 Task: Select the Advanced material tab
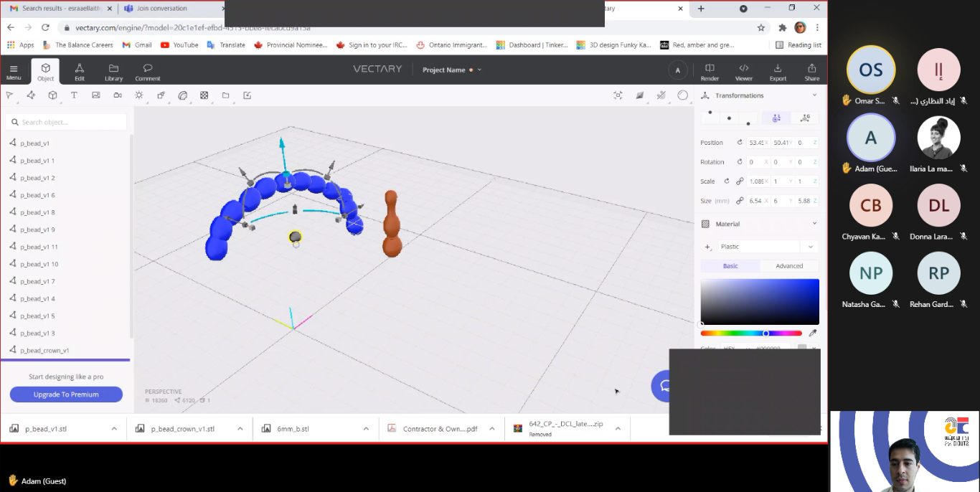point(789,266)
